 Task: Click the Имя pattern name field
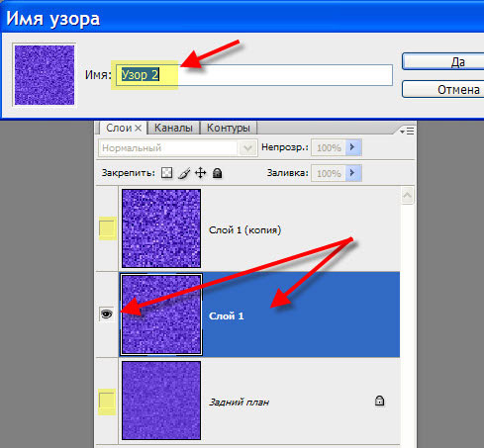(254, 75)
